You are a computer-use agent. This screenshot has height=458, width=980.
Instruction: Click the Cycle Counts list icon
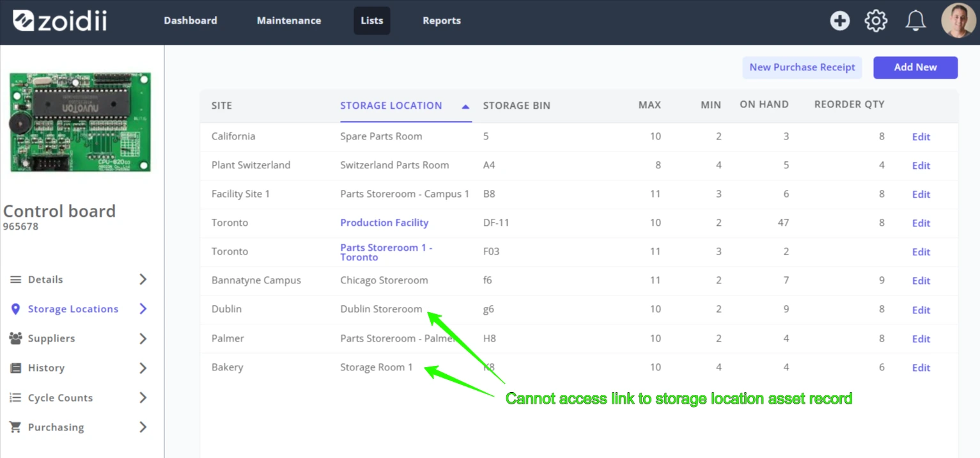[x=15, y=398]
